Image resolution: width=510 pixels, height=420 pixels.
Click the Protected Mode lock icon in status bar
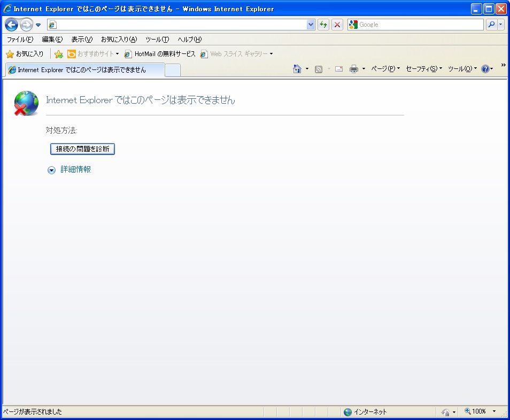(446, 412)
